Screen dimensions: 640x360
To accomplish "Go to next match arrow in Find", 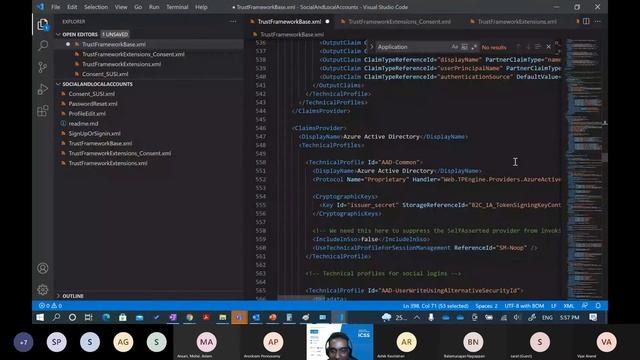I will (x=528, y=47).
